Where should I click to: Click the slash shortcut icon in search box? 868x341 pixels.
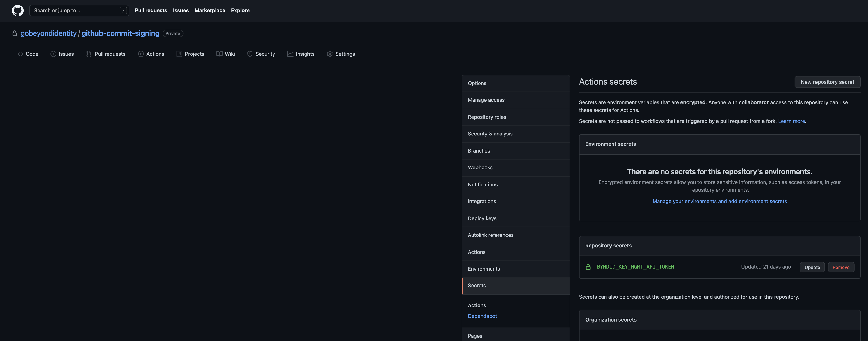tap(123, 10)
